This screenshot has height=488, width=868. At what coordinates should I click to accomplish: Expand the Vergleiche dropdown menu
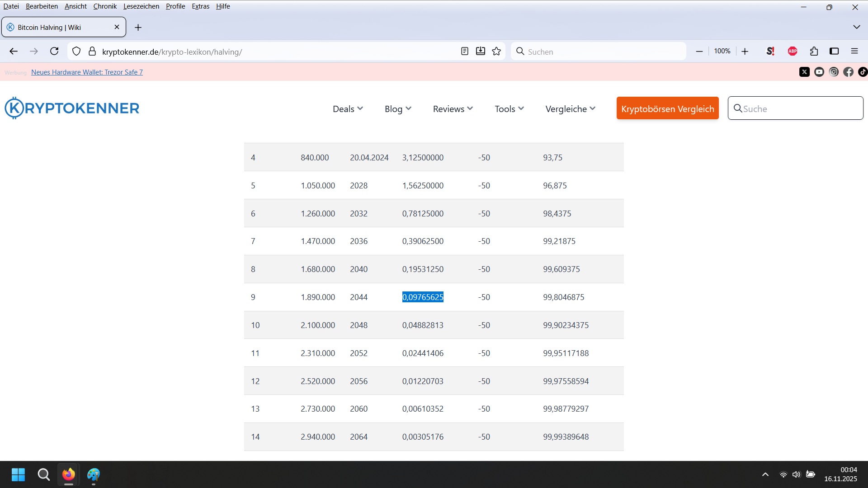570,109
